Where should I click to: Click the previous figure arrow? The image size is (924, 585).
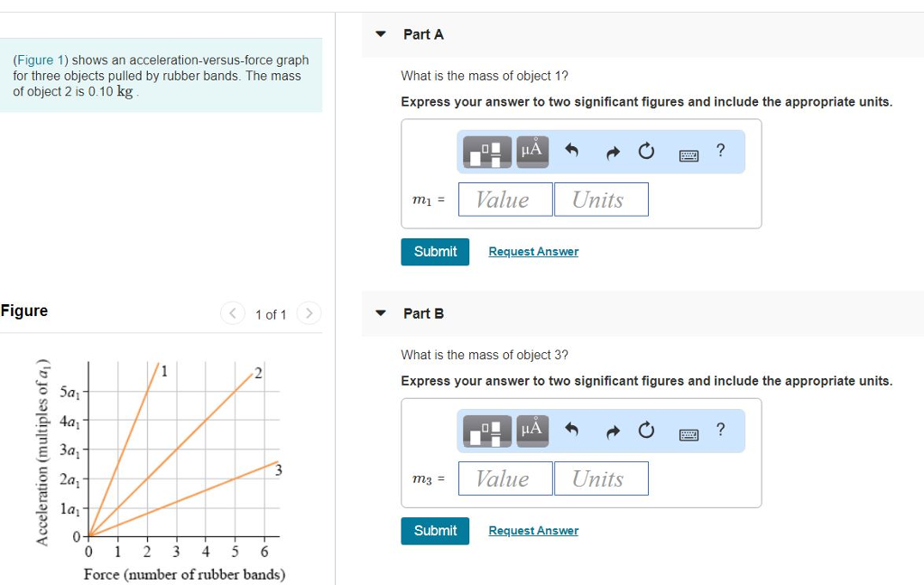coord(233,314)
